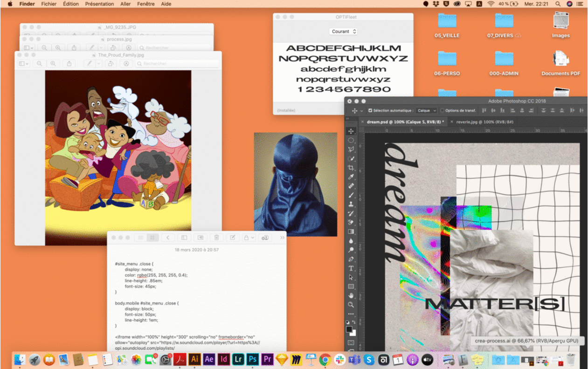The height and width of the screenshot is (369, 588).
Task: Add people to the note
Action: pos(265,238)
